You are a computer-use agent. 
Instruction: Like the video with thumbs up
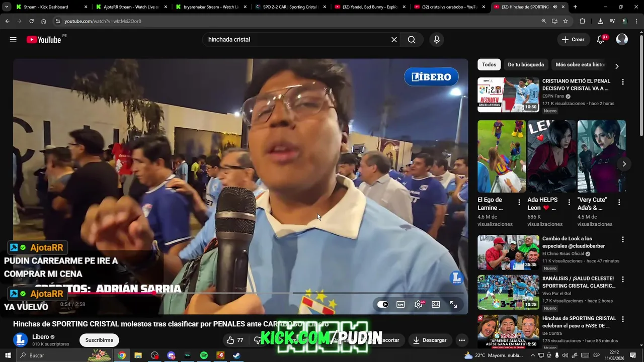click(234, 340)
